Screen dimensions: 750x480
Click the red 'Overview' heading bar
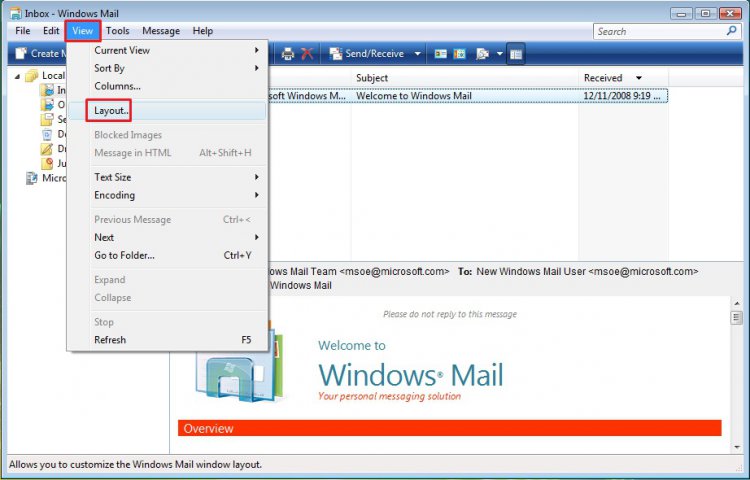[450, 428]
